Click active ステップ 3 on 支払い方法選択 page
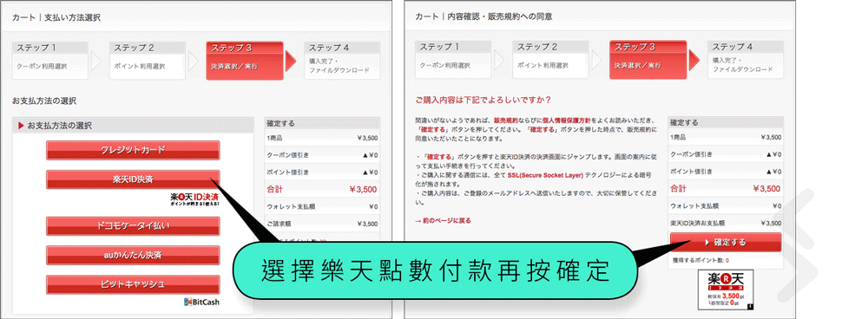868x319 pixels. pos(245,61)
